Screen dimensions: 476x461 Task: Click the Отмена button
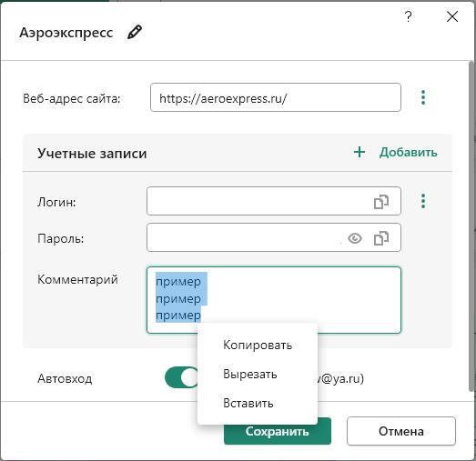(401, 431)
